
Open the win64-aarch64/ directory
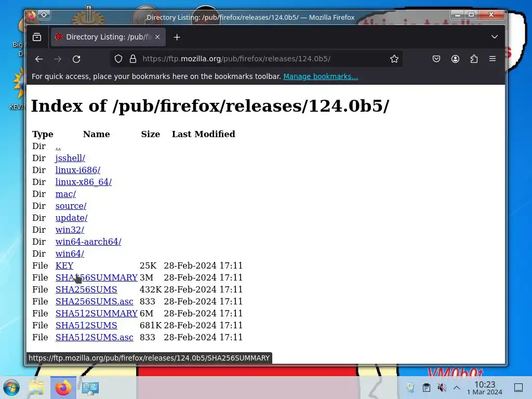click(x=88, y=242)
